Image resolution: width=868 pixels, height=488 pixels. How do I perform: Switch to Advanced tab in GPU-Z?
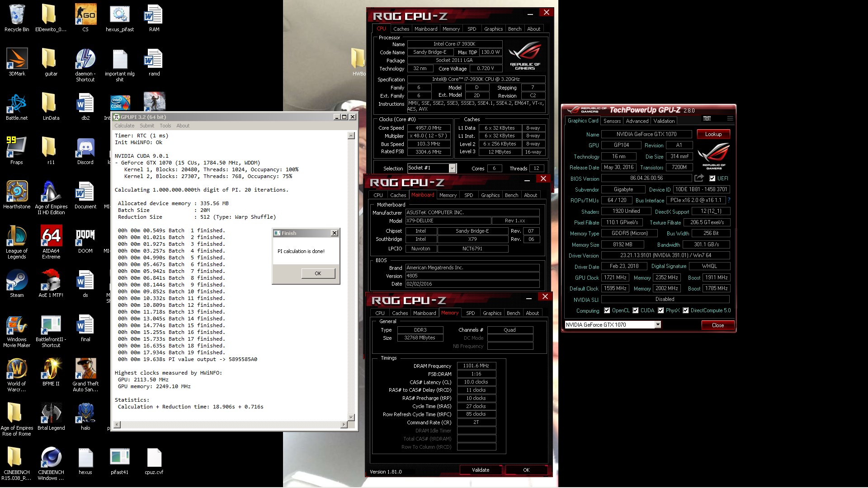click(x=637, y=121)
